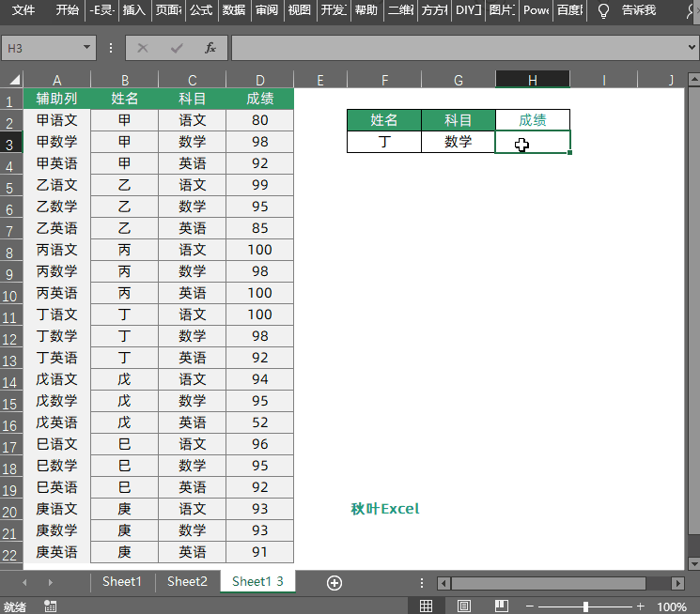
Task: Click the Select All corner triangle
Action: coord(11,81)
